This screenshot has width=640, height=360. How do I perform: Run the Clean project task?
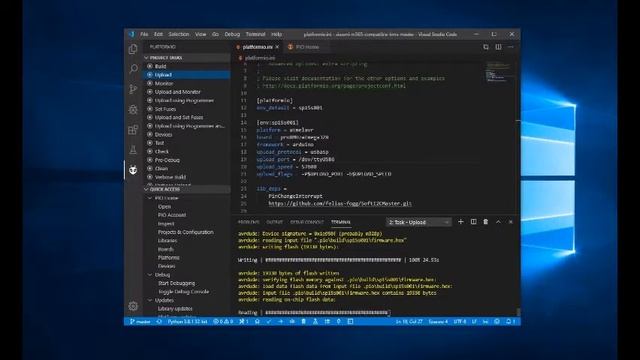point(187,168)
